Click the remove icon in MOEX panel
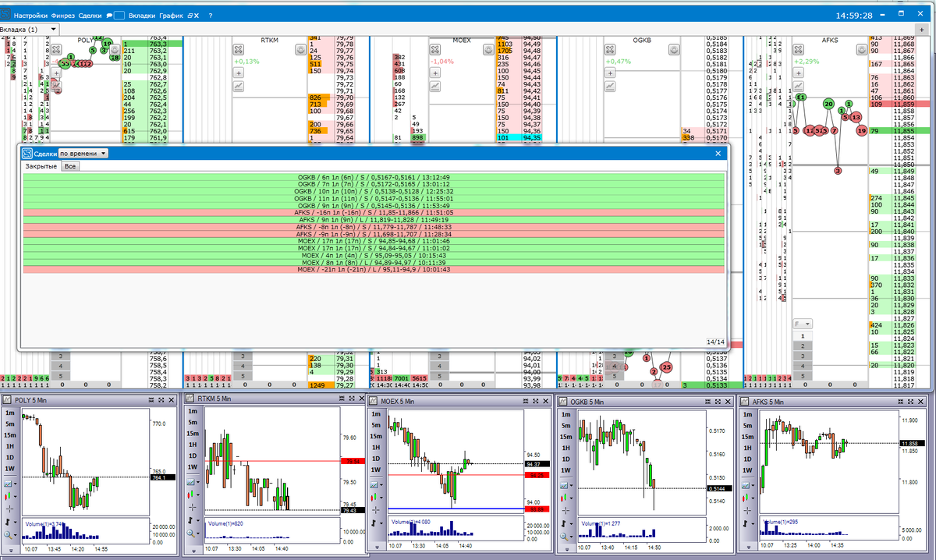The width and height of the screenshot is (936, 560). click(436, 49)
